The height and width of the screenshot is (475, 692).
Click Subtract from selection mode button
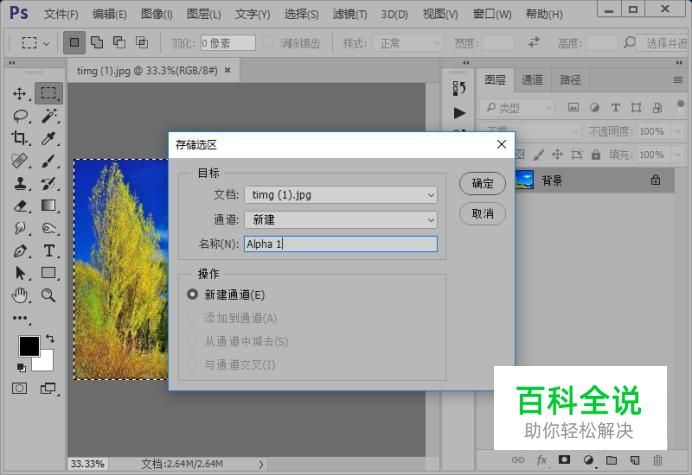119,42
